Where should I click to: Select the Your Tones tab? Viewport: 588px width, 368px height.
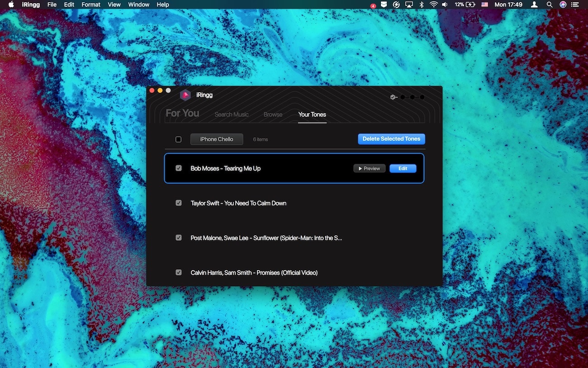312,115
